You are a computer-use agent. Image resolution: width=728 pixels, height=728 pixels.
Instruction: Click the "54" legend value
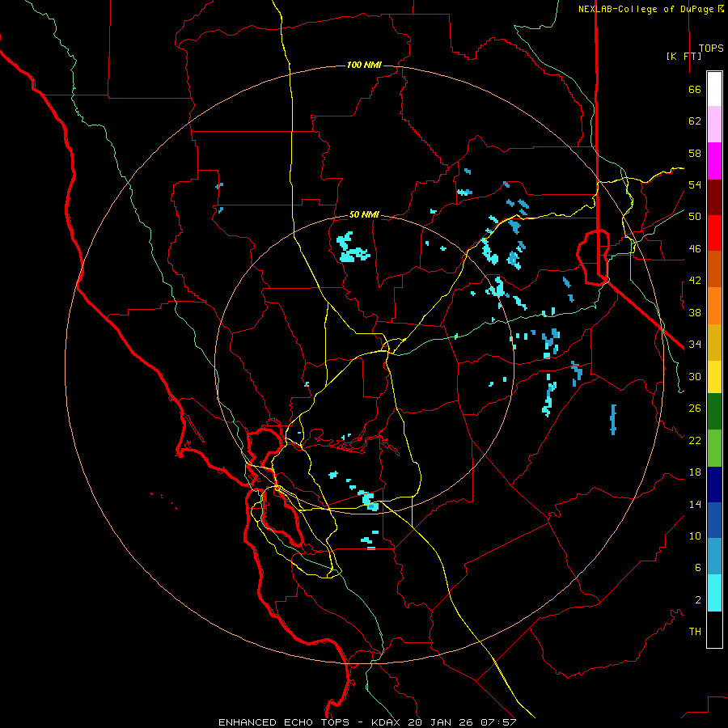pos(695,184)
